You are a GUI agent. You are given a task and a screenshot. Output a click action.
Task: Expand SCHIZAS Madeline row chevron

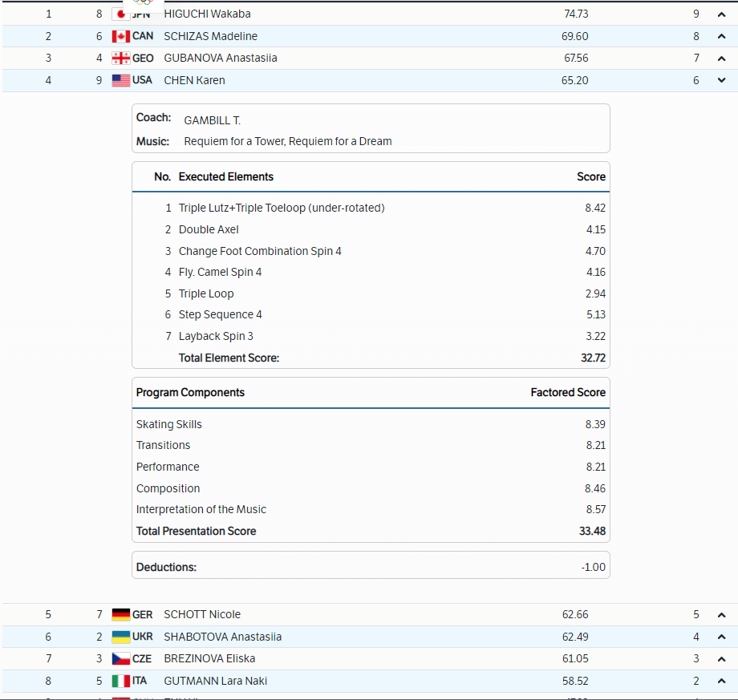pyautogui.click(x=721, y=36)
